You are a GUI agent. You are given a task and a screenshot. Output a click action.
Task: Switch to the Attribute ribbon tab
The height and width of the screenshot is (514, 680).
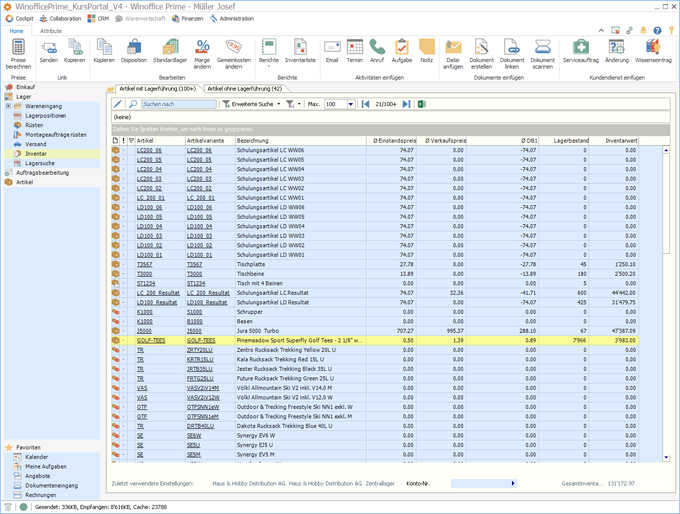pos(51,31)
